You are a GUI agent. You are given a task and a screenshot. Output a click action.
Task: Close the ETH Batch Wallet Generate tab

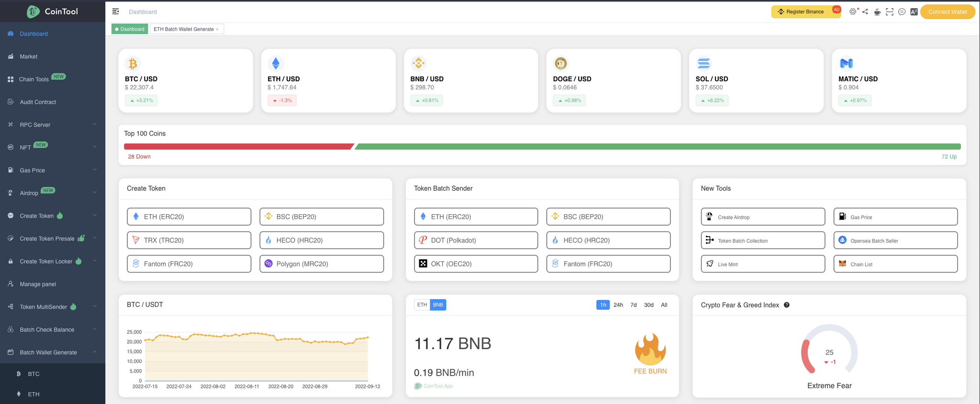tap(217, 30)
